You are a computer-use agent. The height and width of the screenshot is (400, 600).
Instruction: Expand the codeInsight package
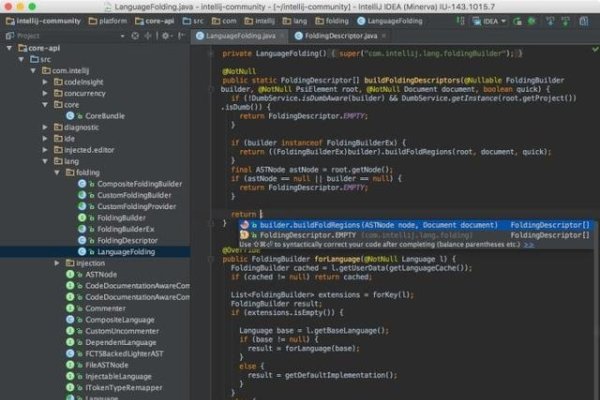pyautogui.click(x=45, y=82)
